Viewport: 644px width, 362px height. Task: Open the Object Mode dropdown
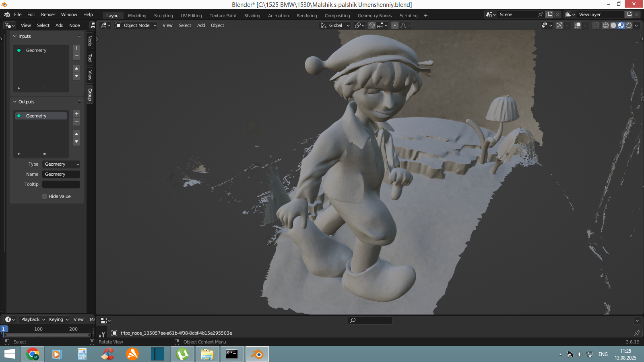[x=136, y=25]
